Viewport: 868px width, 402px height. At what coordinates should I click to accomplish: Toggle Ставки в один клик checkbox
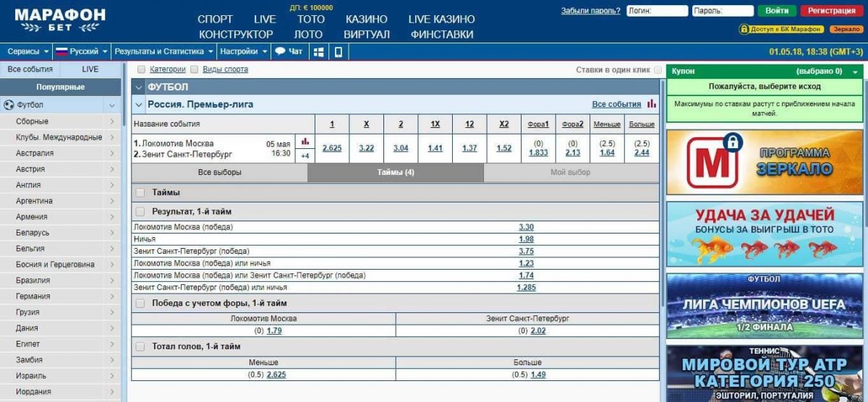pyautogui.click(x=658, y=70)
